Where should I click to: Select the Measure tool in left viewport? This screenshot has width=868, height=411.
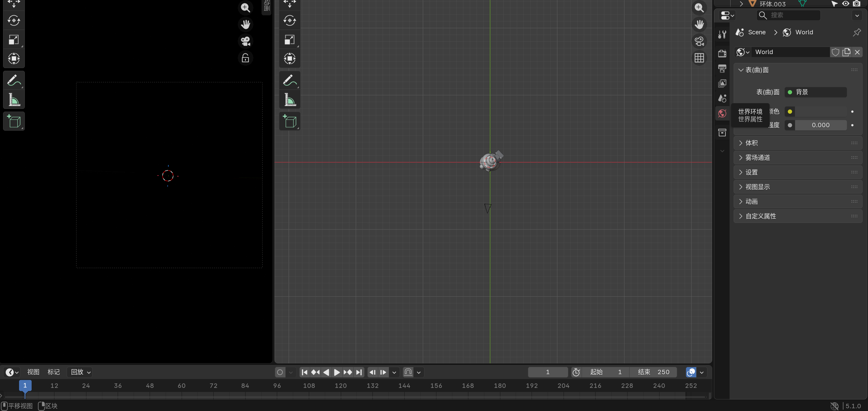coord(14,100)
